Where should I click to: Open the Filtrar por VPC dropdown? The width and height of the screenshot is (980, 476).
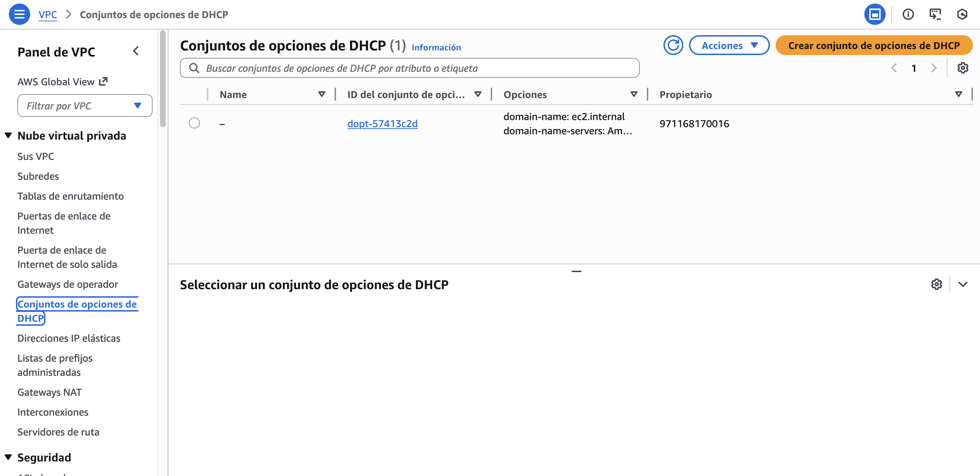coord(84,106)
